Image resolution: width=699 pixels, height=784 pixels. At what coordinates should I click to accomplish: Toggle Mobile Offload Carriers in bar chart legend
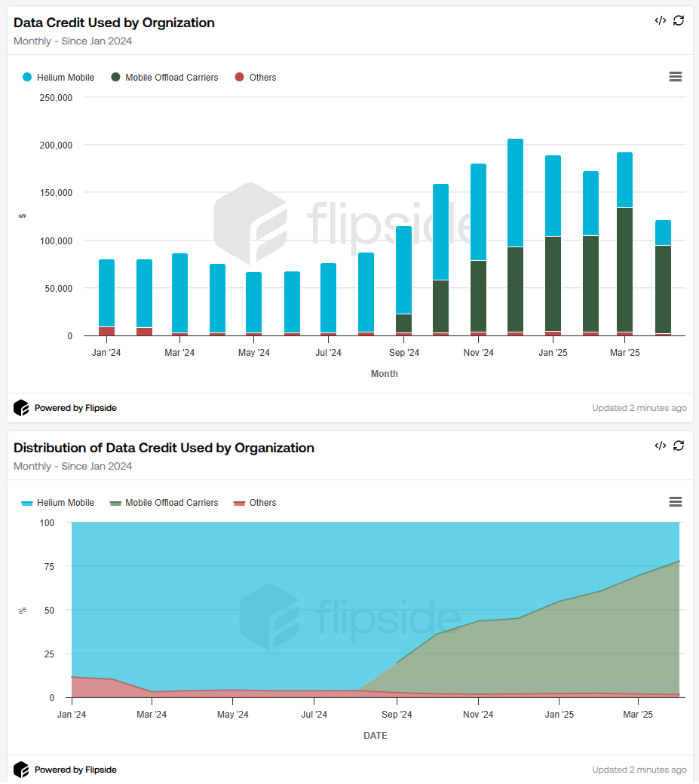(171, 78)
